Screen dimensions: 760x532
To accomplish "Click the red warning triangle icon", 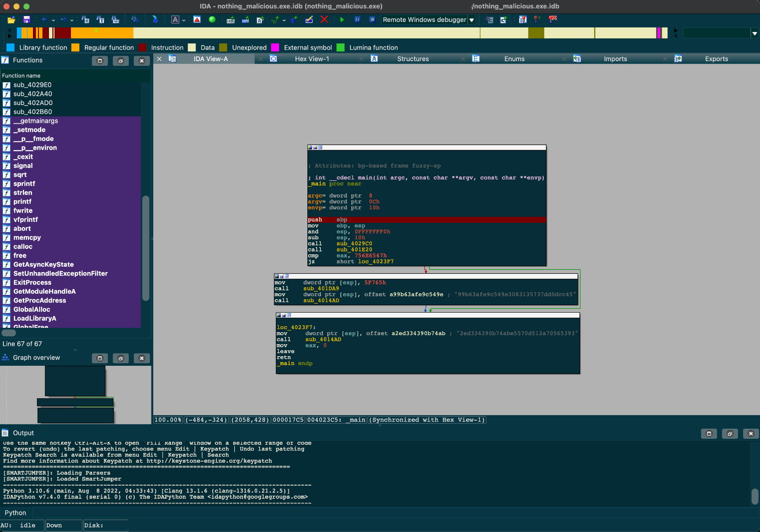I will [197, 20].
